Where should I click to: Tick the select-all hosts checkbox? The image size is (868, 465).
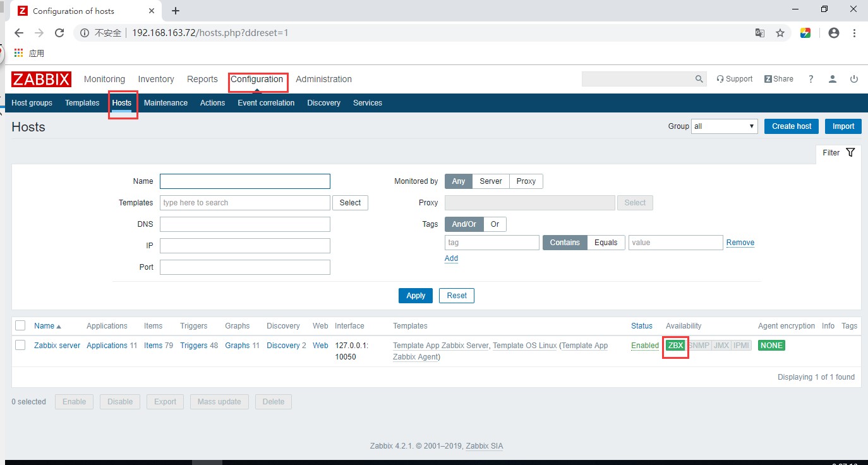click(x=20, y=325)
